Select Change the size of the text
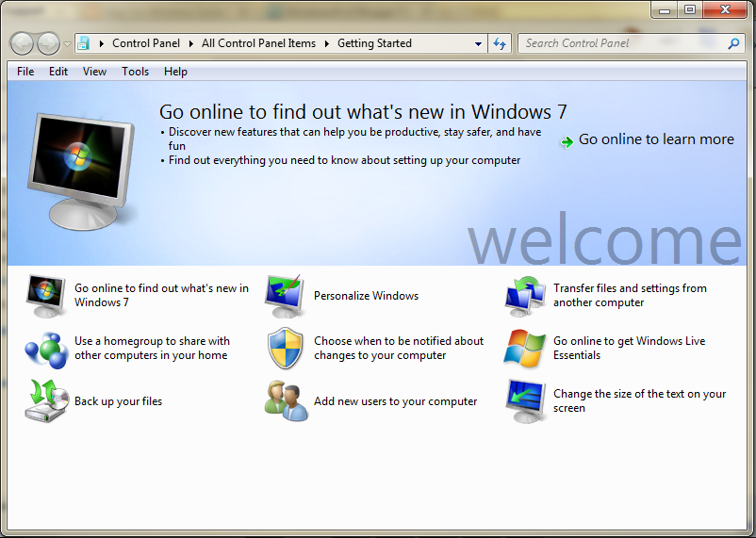The height and width of the screenshot is (538, 756). pyautogui.click(x=639, y=400)
